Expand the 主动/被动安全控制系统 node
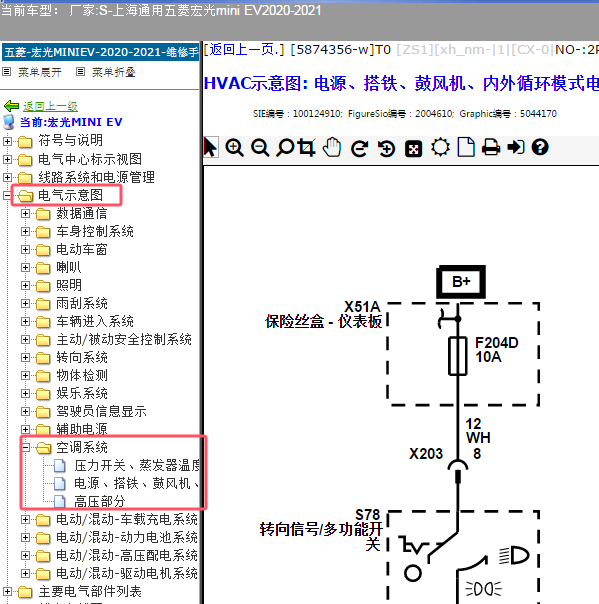 click(25, 339)
